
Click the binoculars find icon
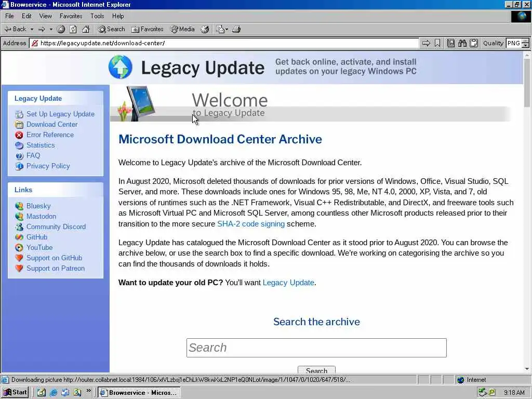click(x=462, y=43)
